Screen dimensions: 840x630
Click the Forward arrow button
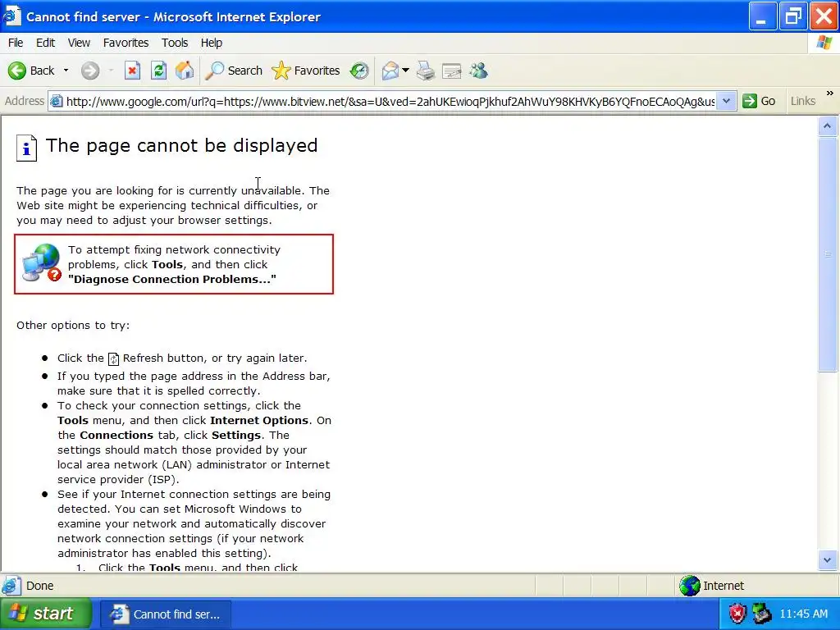click(x=90, y=71)
